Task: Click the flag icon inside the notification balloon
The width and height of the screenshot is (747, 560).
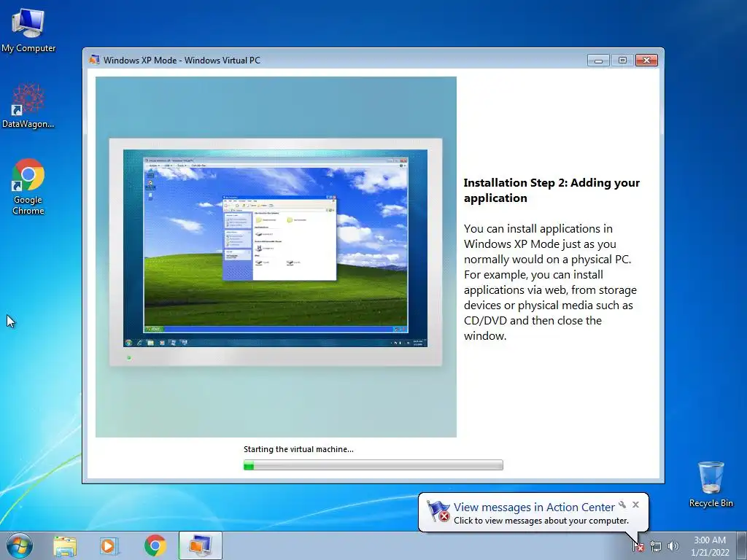Action: pyautogui.click(x=438, y=511)
